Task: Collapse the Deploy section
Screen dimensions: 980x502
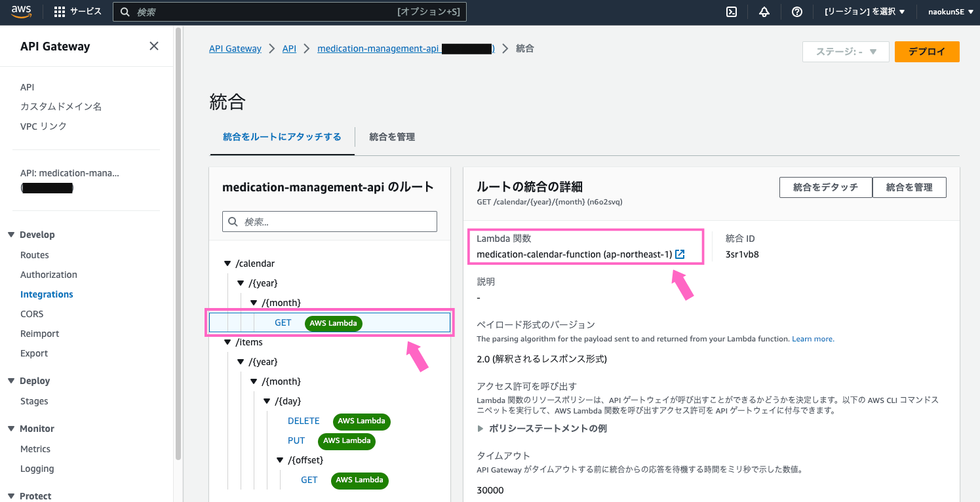Action: click(11, 381)
